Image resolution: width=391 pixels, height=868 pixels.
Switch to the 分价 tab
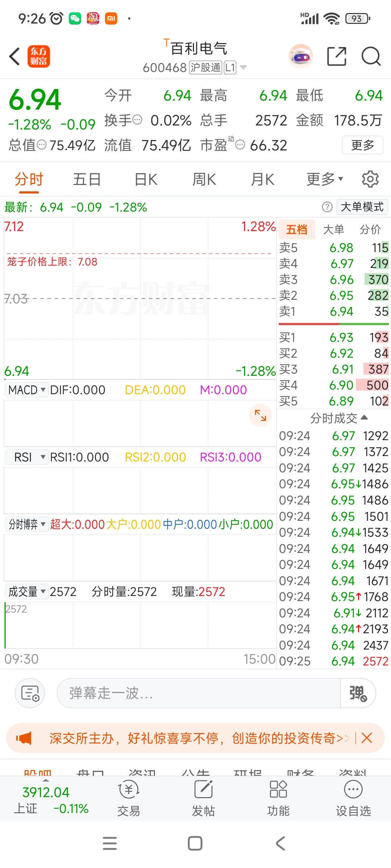pos(370,229)
